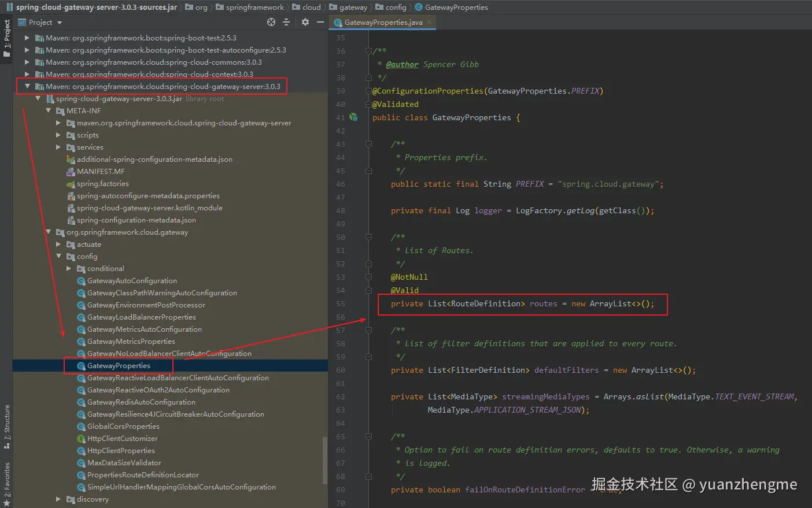Viewport: 812px width, 508px height.
Task: Fold the filter definitions comment at line 57
Action: (368, 330)
